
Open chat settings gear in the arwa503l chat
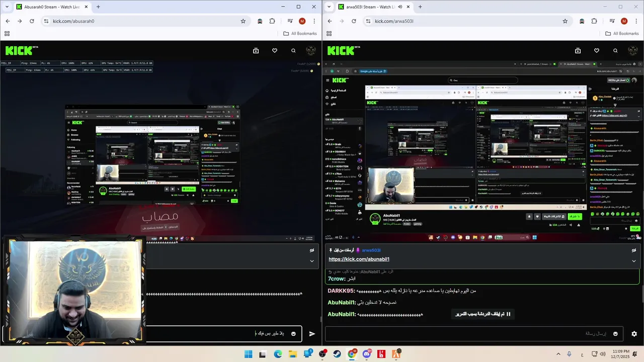pyautogui.click(x=634, y=334)
